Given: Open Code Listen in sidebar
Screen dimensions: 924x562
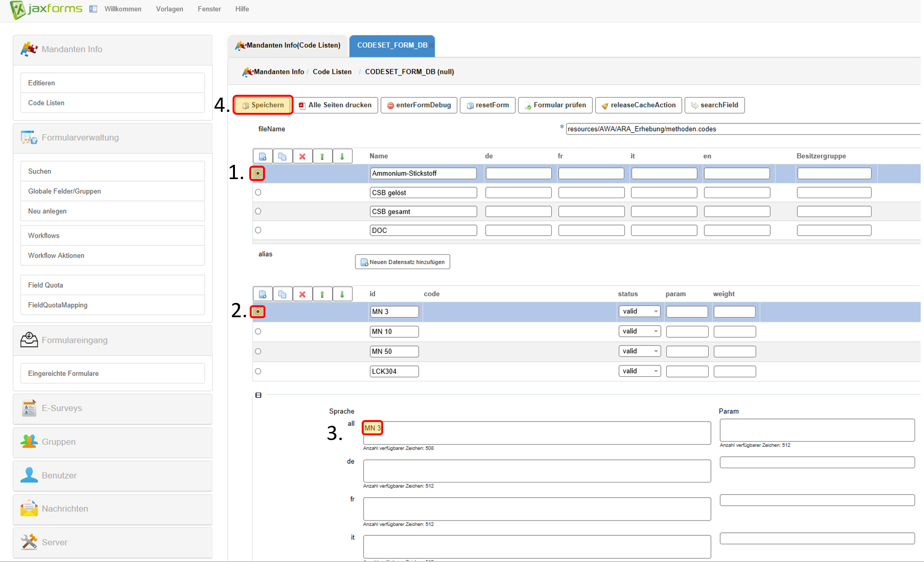Looking at the screenshot, I should click(x=112, y=103).
